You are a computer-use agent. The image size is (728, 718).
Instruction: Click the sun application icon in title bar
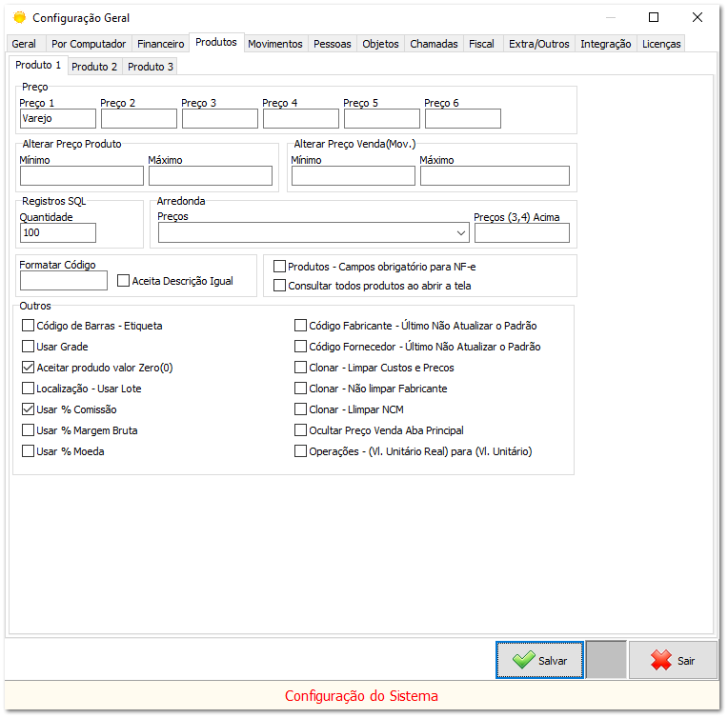pos(19,18)
